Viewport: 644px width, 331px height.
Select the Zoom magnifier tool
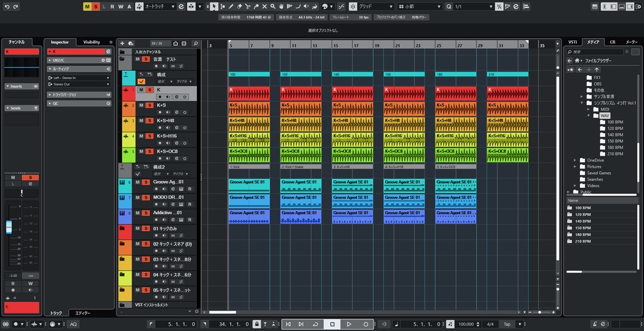coord(273,6)
